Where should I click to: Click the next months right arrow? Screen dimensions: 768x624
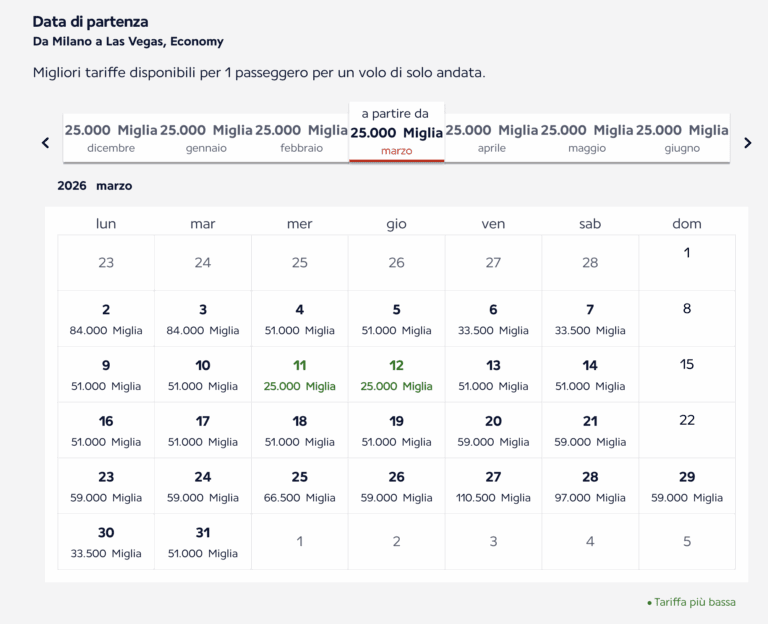tap(747, 143)
